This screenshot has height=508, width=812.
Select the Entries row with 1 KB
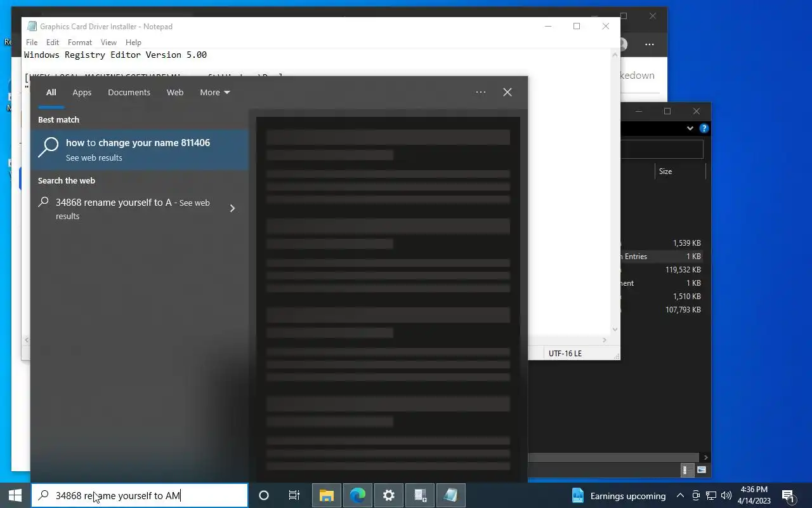point(662,257)
